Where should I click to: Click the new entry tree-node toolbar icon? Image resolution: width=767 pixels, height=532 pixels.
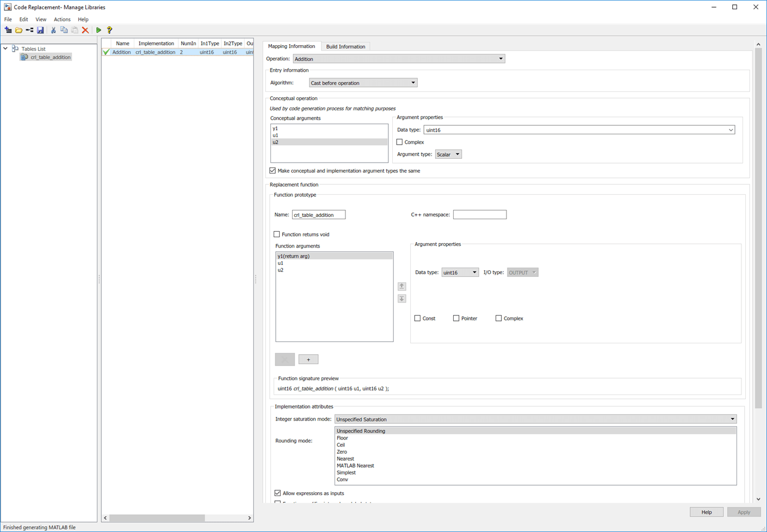[29, 30]
